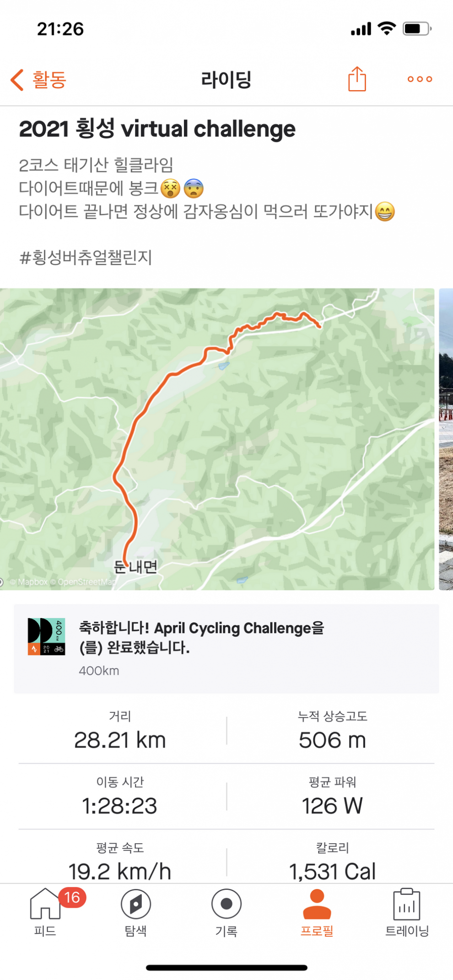Tap the 피드 notification badge showing 16
The image size is (453, 980).
[x=72, y=898]
